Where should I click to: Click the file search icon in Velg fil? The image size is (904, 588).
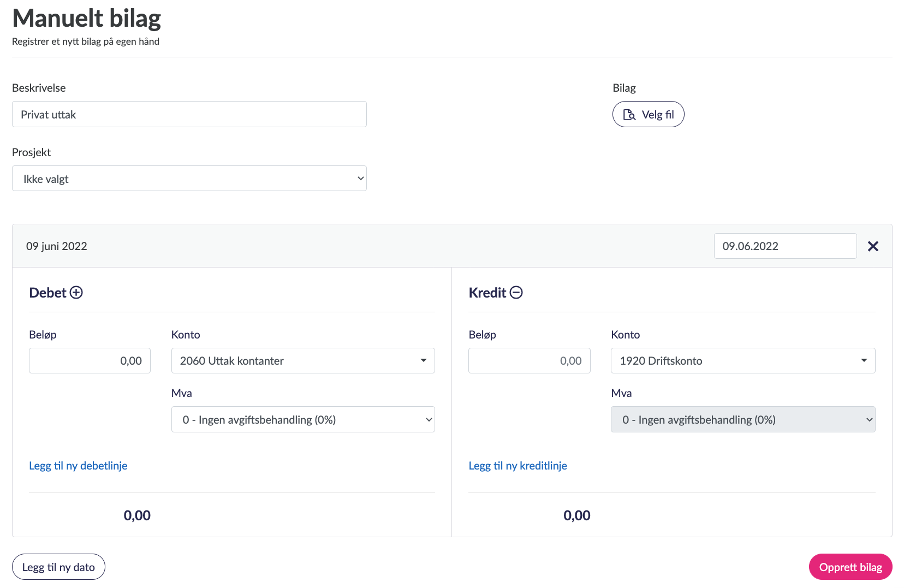coord(629,115)
